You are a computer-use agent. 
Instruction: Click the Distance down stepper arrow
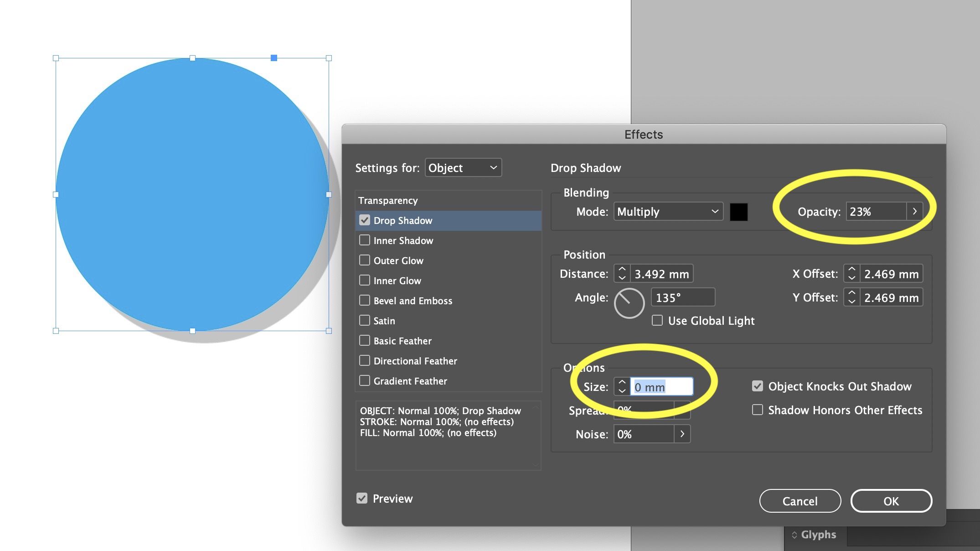(621, 278)
